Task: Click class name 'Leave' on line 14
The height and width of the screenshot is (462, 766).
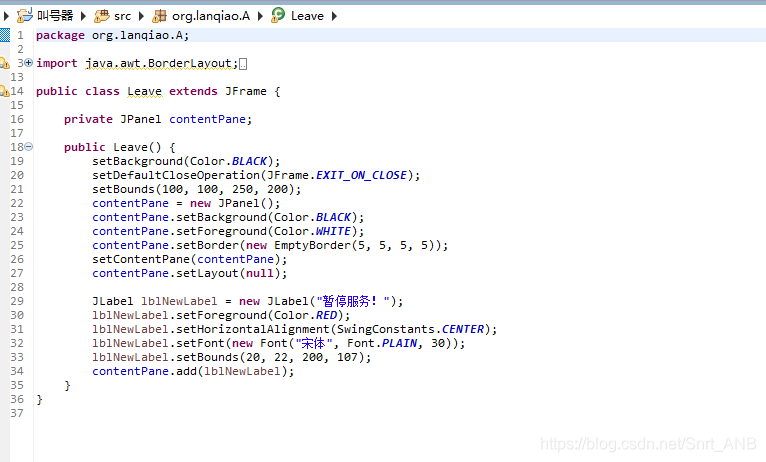Action: pos(144,91)
